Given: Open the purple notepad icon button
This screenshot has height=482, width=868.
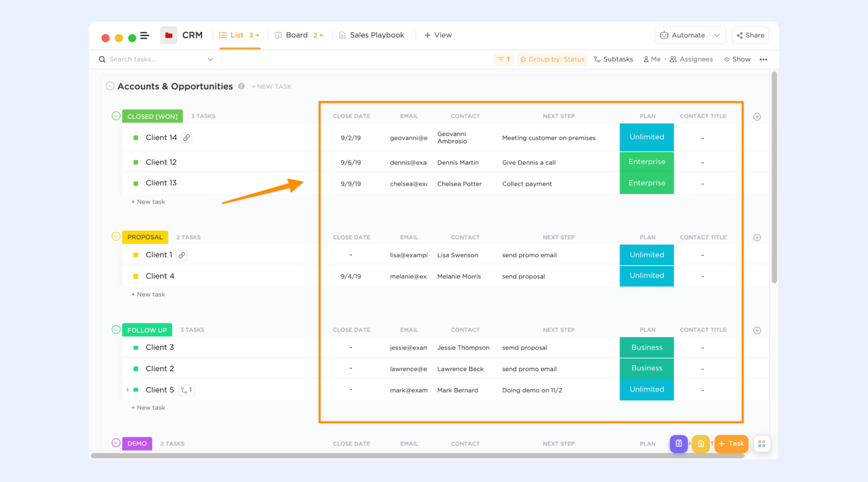Looking at the screenshot, I should click(679, 443).
